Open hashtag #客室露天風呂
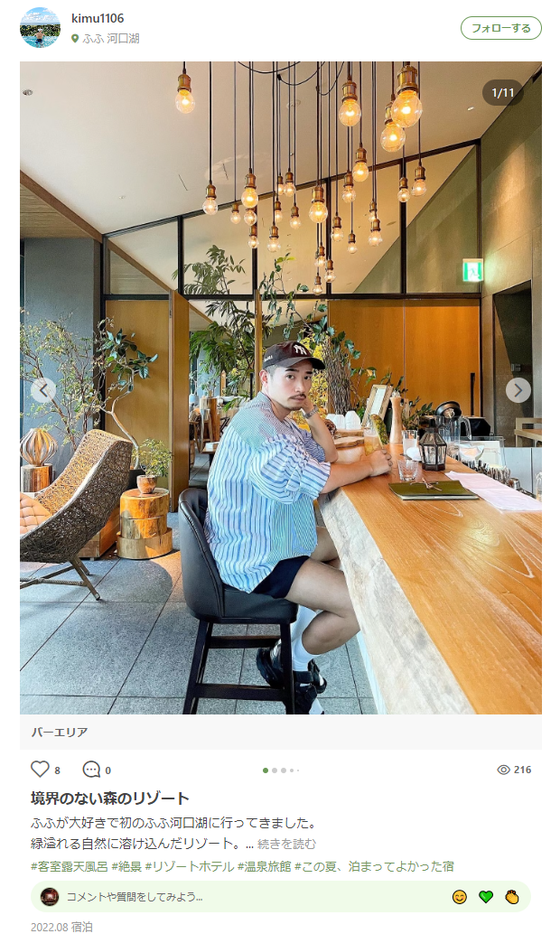The height and width of the screenshot is (943, 560). point(70,866)
